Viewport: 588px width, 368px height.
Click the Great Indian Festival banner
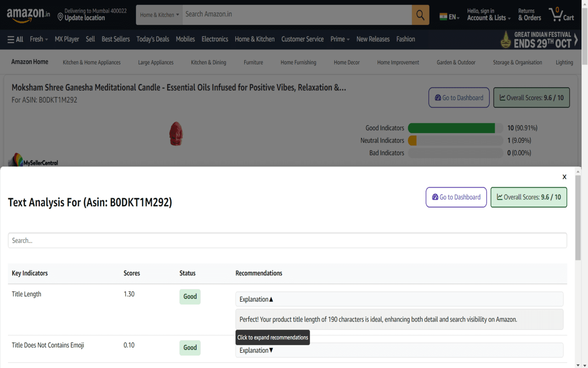coord(538,40)
